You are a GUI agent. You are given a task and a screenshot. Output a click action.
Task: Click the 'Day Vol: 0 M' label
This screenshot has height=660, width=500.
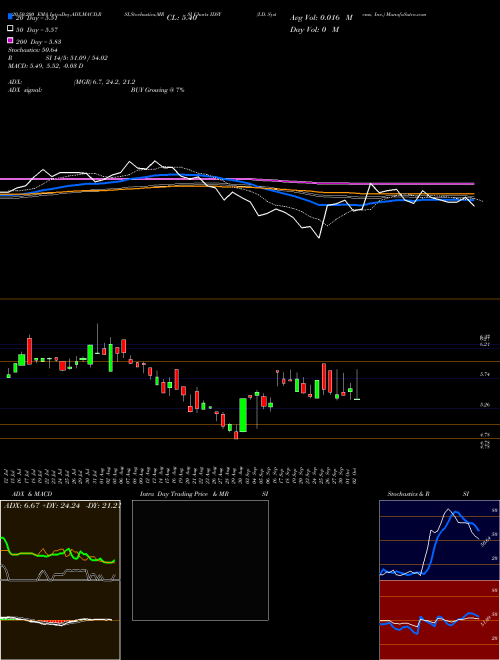click(314, 29)
